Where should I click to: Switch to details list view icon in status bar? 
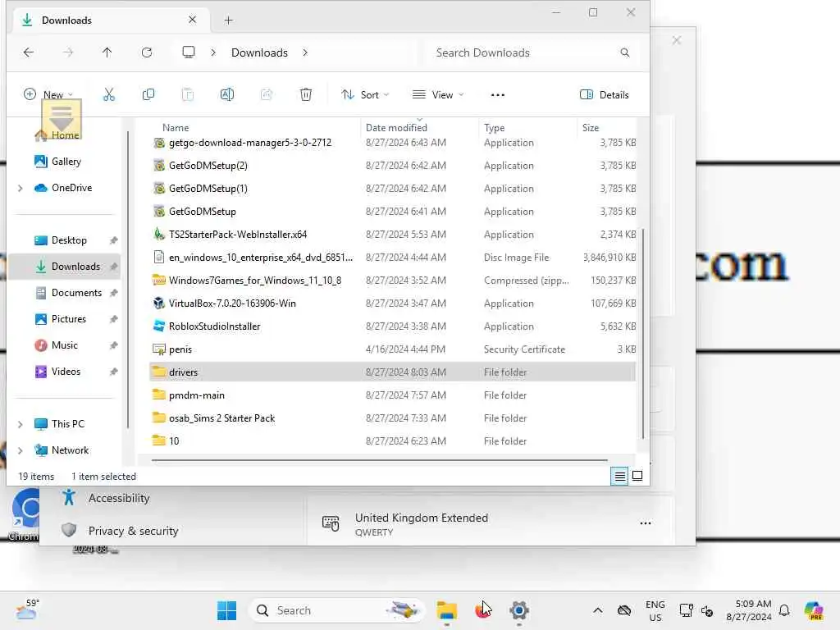pos(620,476)
